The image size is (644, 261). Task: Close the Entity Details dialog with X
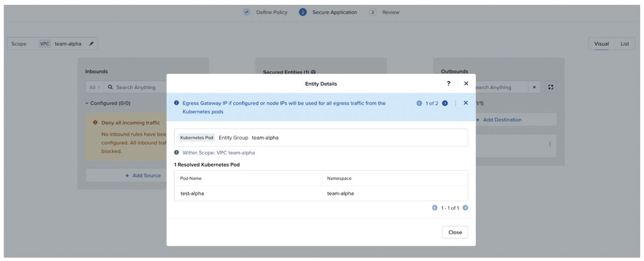(466, 83)
